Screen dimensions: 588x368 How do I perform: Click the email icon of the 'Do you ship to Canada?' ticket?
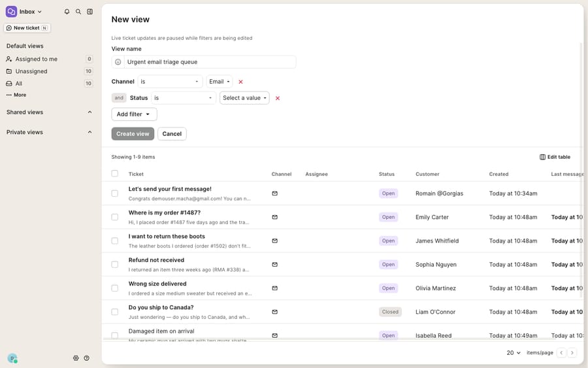pyautogui.click(x=275, y=312)
